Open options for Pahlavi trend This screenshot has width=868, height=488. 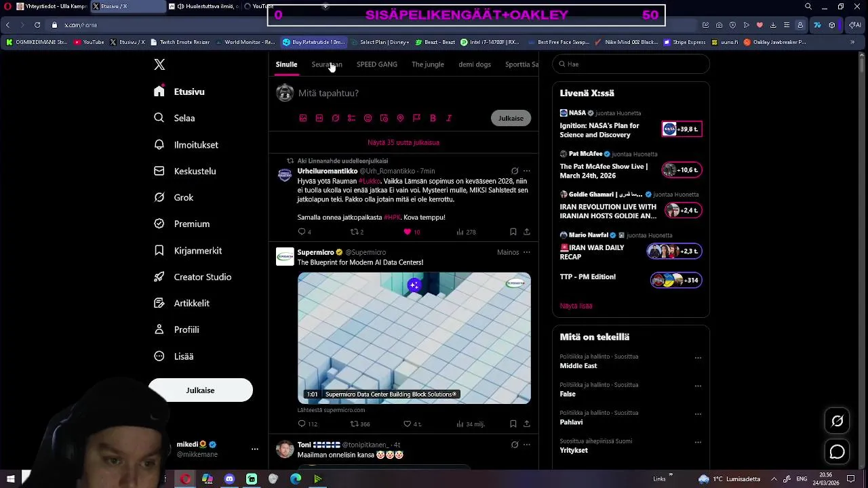(x=698, y=414)
